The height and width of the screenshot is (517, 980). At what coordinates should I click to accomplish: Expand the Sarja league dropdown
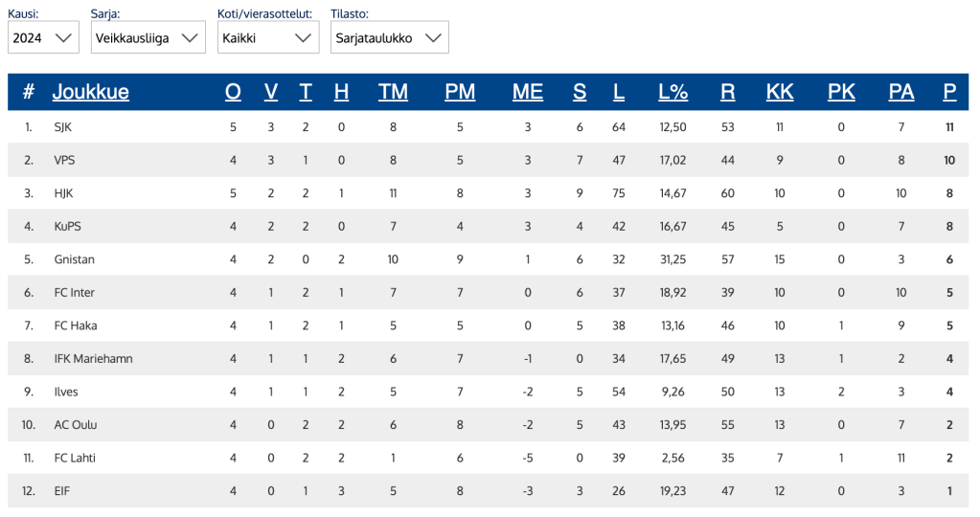click(148, 37)
